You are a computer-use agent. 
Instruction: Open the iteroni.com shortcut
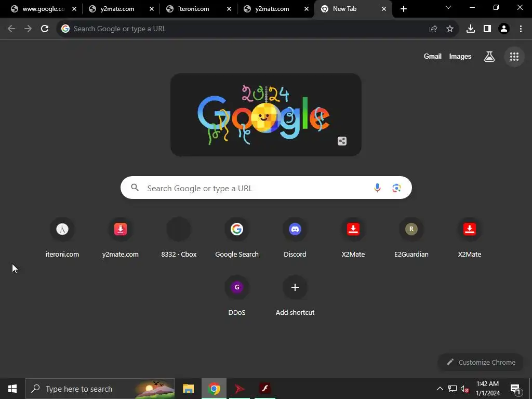pyautogui.click(x=62, y=237)
